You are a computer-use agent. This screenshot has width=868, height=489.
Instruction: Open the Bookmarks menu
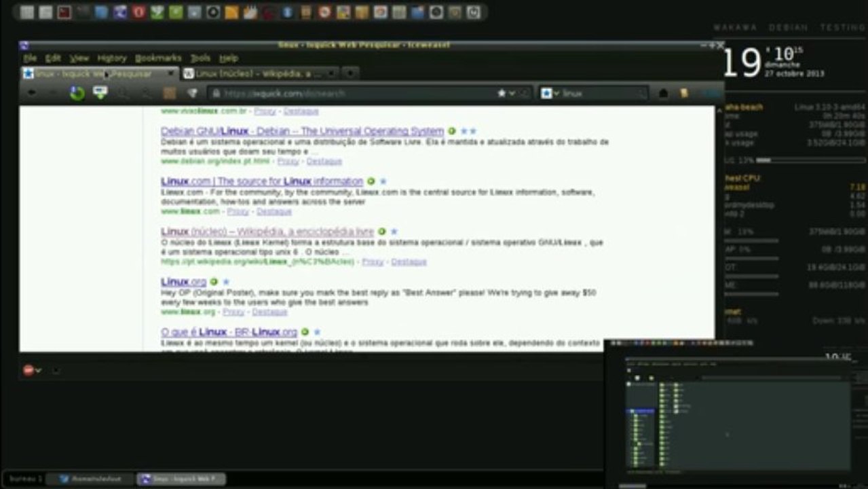[x=158, y=58]
